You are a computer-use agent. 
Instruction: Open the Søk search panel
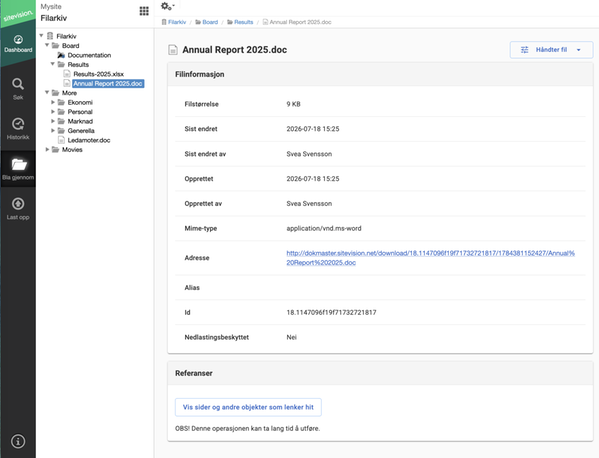click(x=18, y=89)
